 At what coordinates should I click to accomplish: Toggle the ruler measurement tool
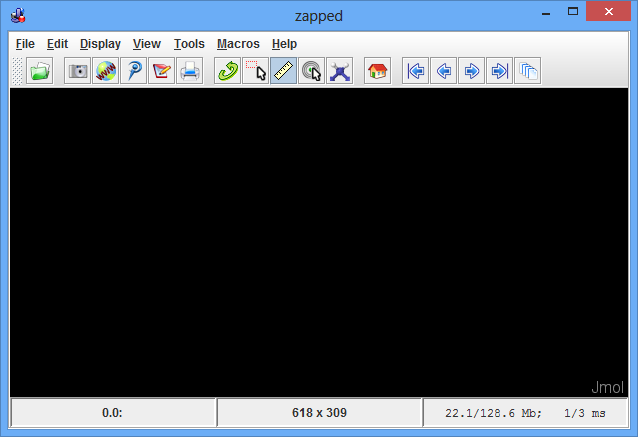pyautogui.click(x=284, y=71)
